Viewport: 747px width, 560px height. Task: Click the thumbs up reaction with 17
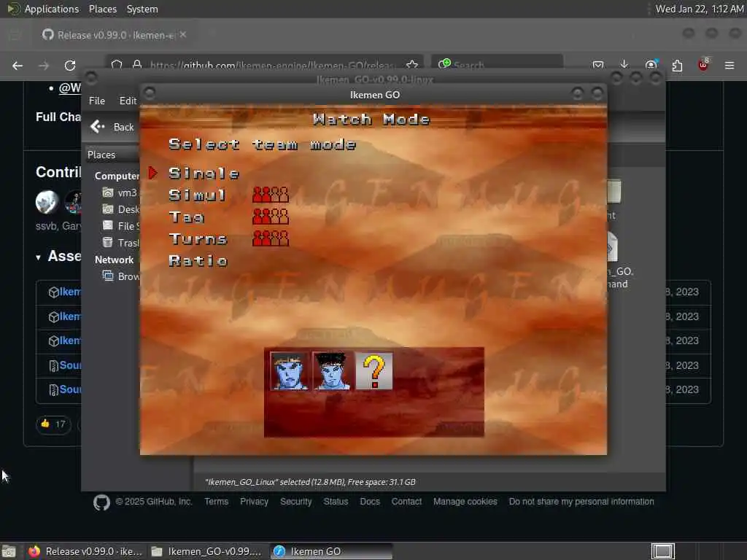click(53, 424)
